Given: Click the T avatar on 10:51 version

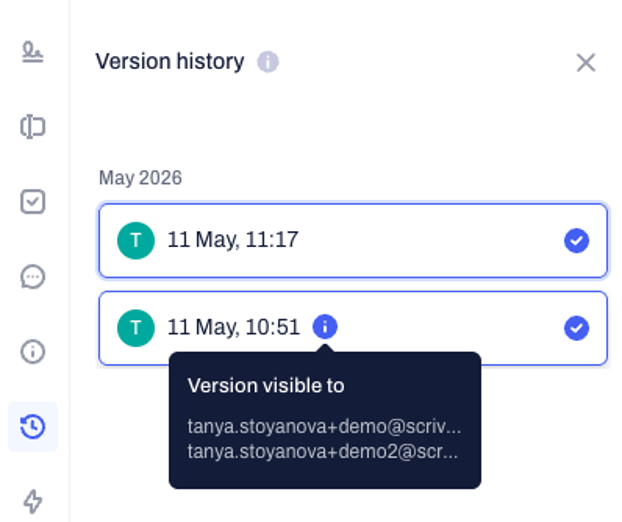Looking at the screenshot, I should [136, 328].
